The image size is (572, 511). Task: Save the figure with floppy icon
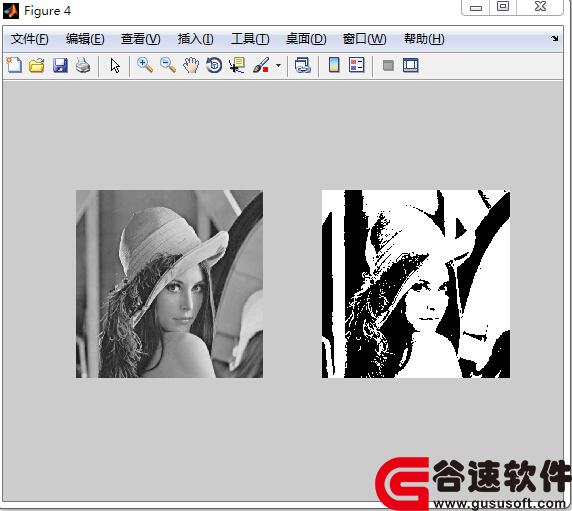click(60, 66)
